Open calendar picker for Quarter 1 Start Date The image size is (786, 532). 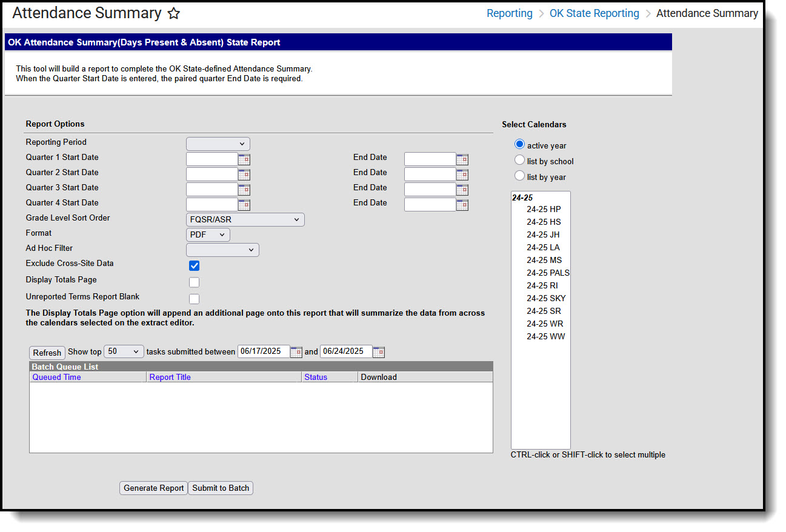coord(244,159)
